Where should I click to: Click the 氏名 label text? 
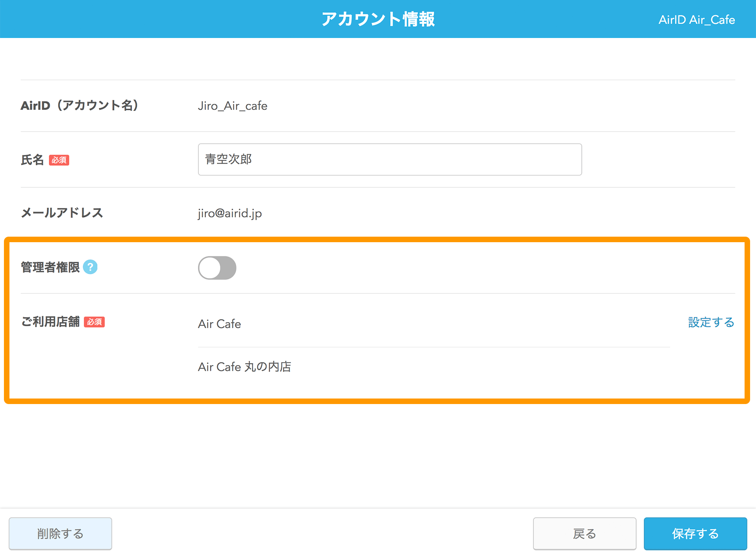(x=32, y=160)
